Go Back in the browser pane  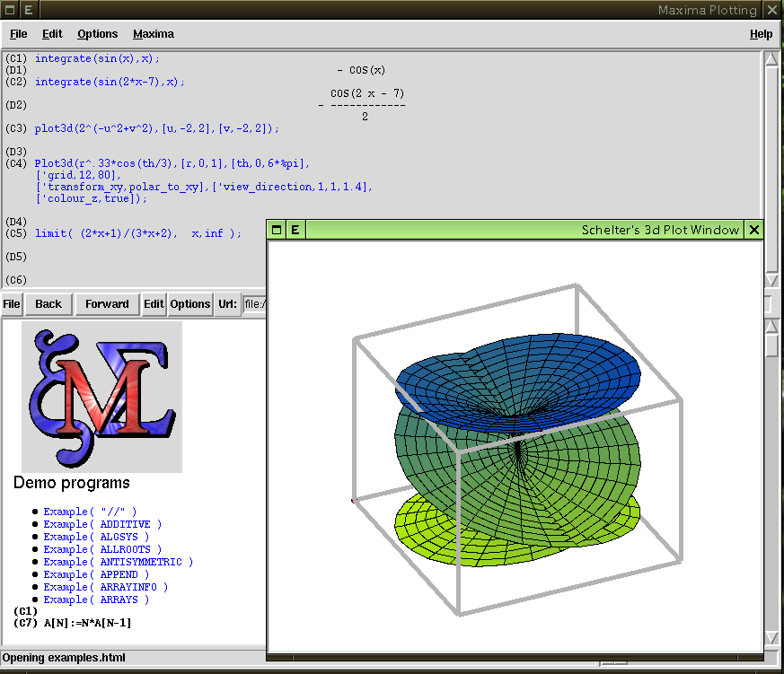pos(48,303)
